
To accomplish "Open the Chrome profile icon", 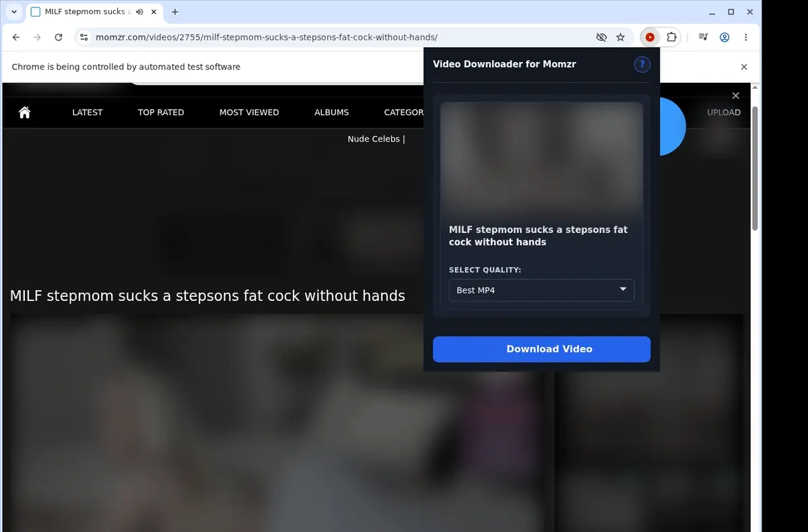I will (725, 38).
